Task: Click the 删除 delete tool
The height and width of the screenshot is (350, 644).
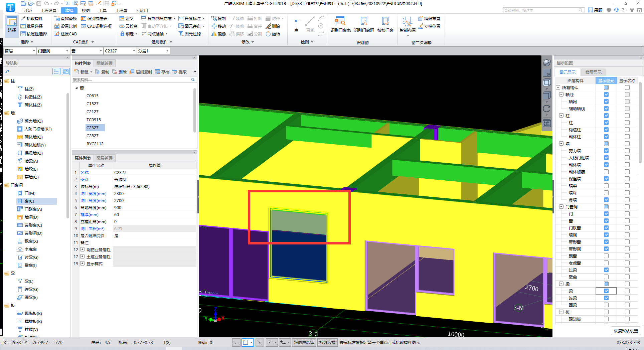Action: (273, 26)
